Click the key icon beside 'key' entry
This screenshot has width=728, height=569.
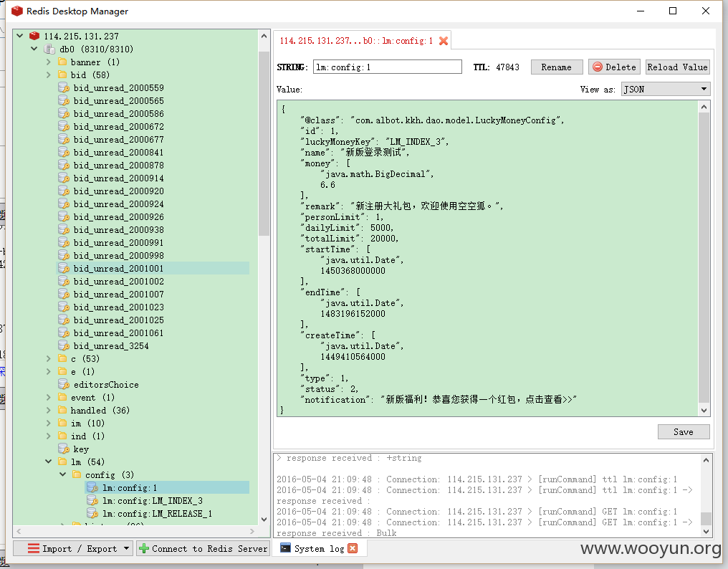coord(64,449)
